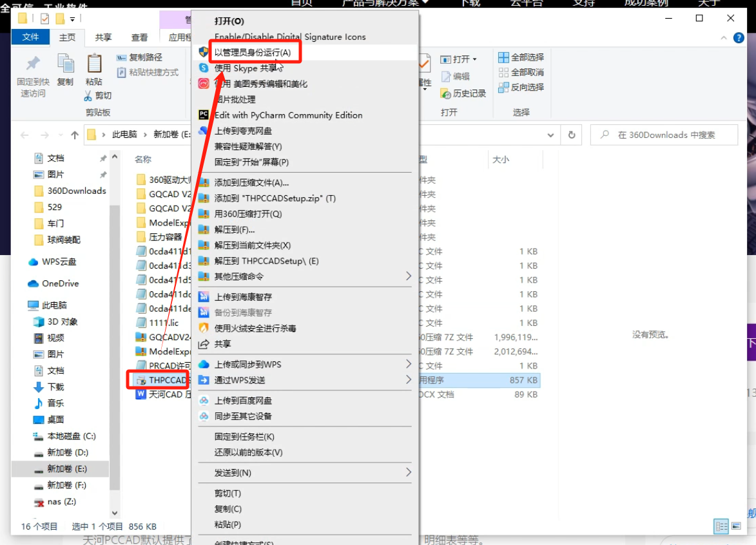The width and height of the screenshot is (756, 545).
Task: Switch to the 查看 ribbon tab
Action: [139, 37]
